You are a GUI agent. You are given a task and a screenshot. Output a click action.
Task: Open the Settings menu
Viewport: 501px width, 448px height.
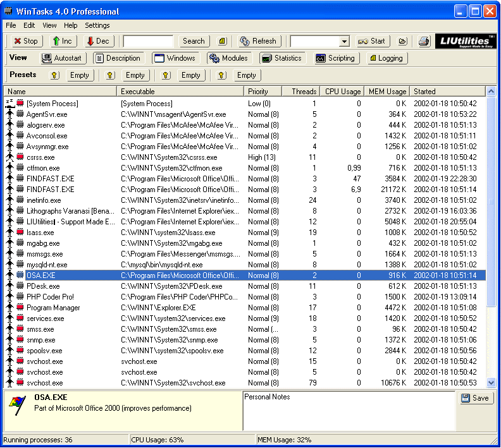(x=97, y=25)
